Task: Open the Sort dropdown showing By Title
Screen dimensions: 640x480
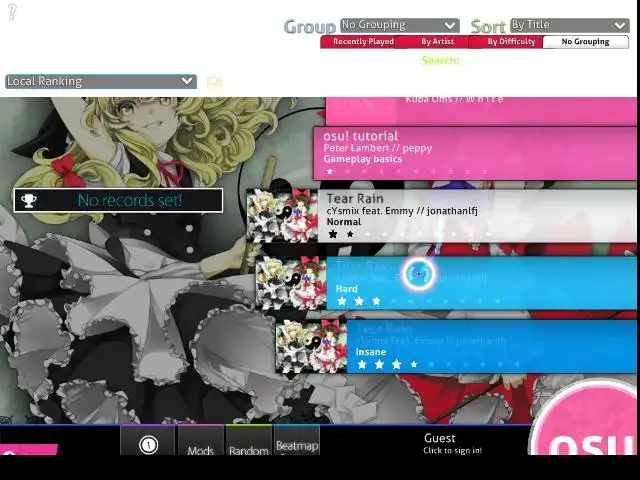Action: (569, 25)
